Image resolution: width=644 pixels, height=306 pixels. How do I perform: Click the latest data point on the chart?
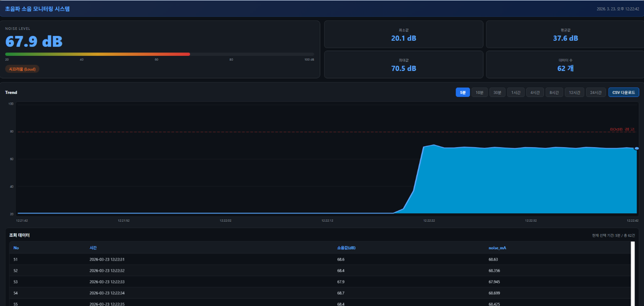(x=636, y=148)
